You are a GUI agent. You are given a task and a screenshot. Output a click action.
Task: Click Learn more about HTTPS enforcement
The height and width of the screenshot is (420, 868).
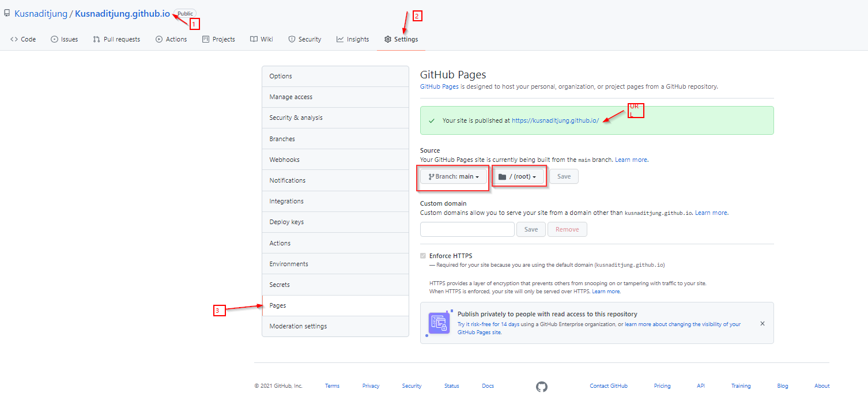606,292
